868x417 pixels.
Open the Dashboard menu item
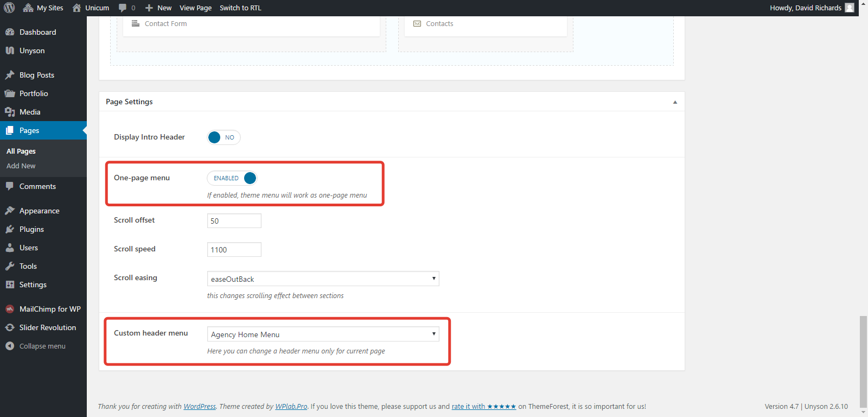pos(43,32)
